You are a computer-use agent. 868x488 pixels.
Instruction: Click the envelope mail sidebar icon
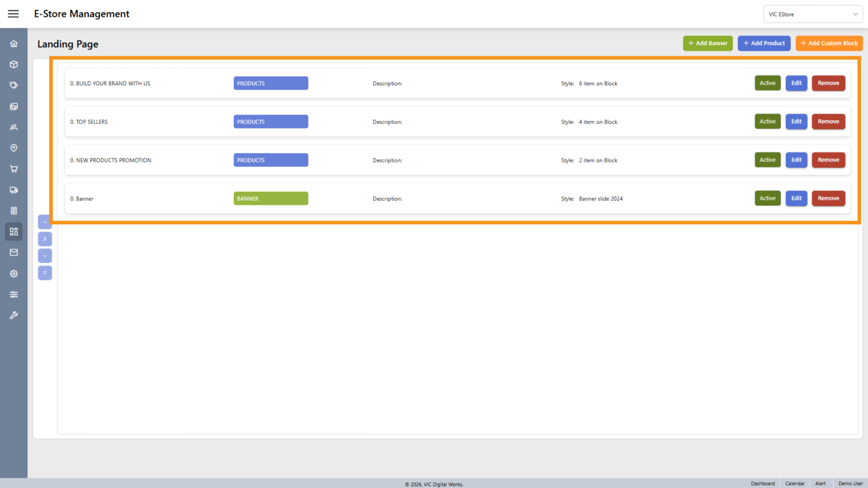tap(14, 253)
